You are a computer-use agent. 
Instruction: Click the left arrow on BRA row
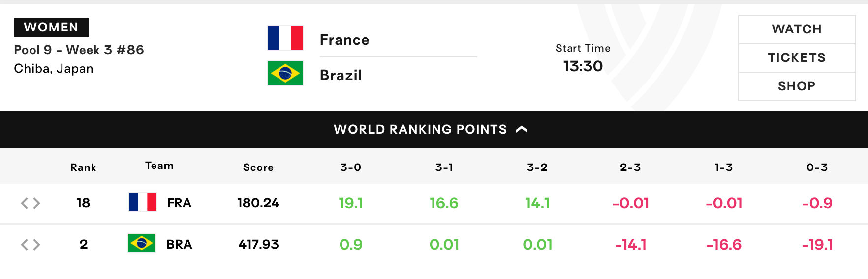coord(25,245)
